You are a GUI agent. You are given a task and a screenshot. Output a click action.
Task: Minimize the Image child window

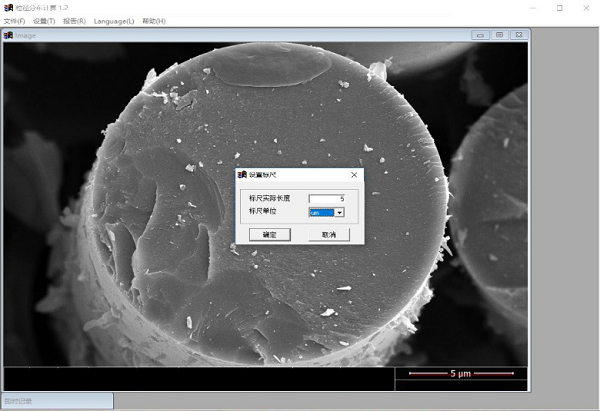tap(481, 35)
